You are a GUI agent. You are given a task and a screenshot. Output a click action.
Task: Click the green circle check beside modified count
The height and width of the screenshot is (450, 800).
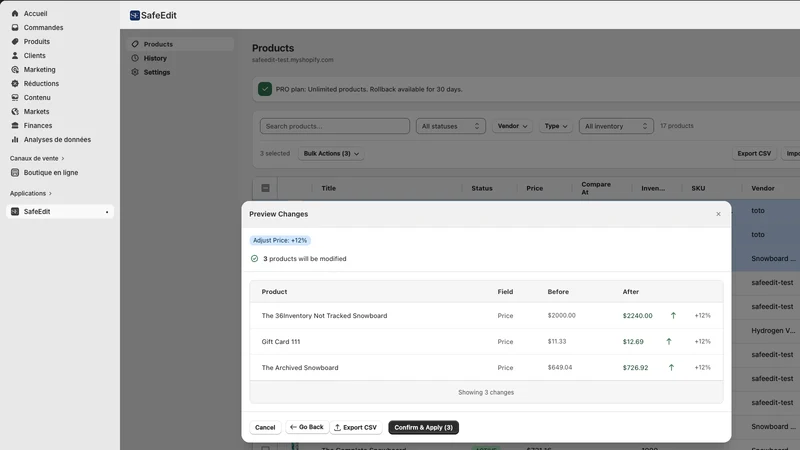click(255, 259)
